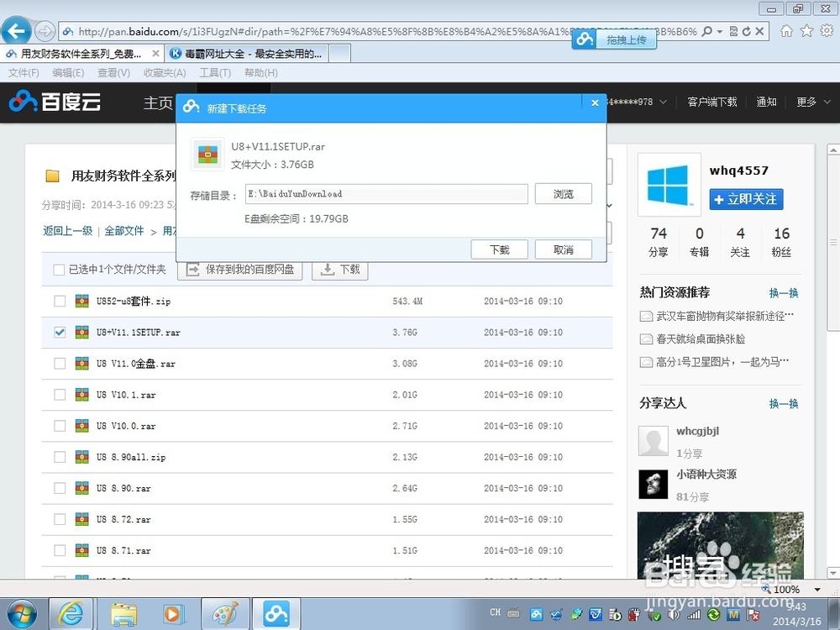Open the 编辑(E) menu

click(68, 73)
